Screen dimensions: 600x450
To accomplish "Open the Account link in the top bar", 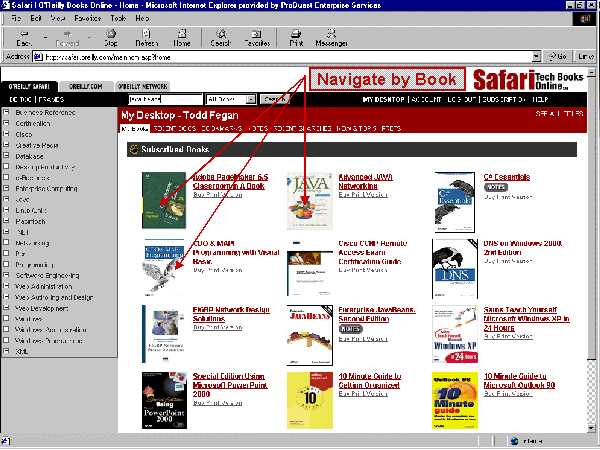I will (x=426, y=99).
